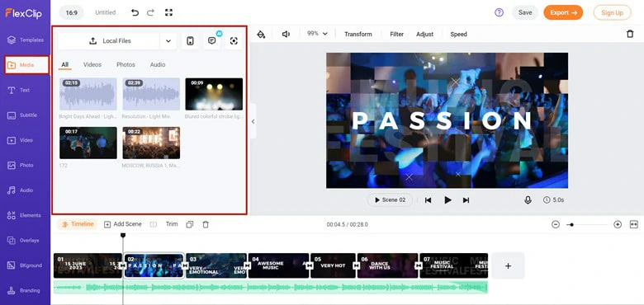Play the preview video
Screen dimensions: 644x305
pos(447,200)
